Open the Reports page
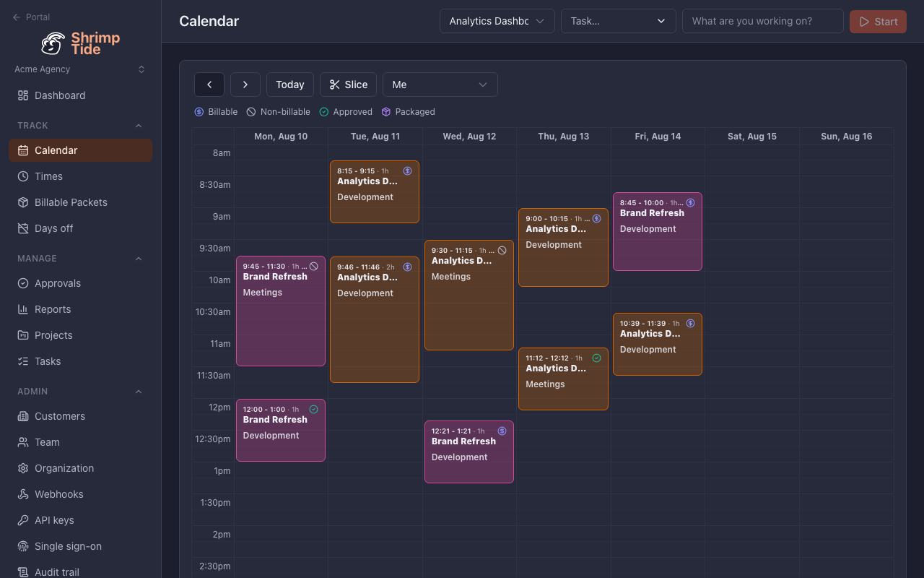The width and height of the screenshot is (924, 578). click(80, 309)
